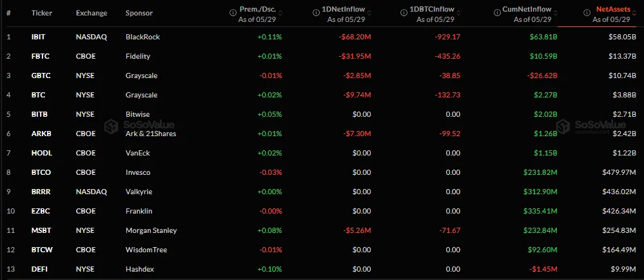Screen dimensions: 644x280
Task: Click BTCO cumulative inflow $231.82M
Action: coord(540,172)
